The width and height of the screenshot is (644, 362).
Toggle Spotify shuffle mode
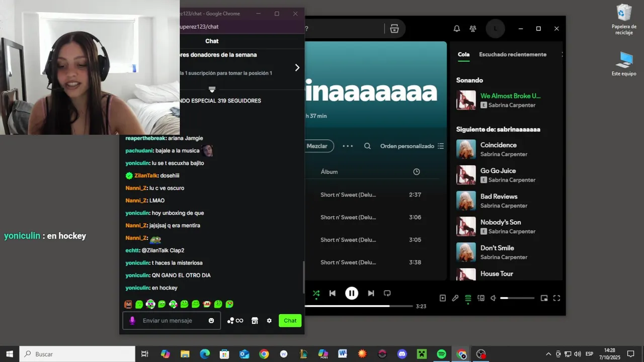316,293
